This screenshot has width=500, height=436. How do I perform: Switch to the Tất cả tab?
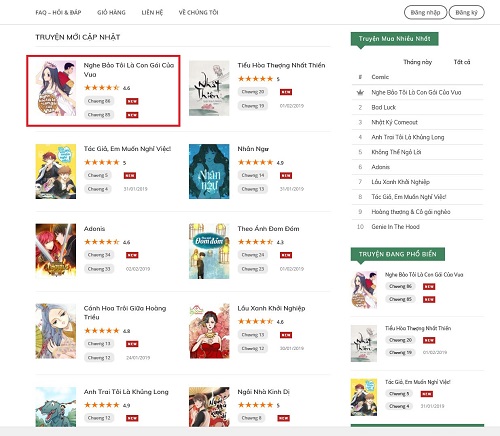(462, 62)
